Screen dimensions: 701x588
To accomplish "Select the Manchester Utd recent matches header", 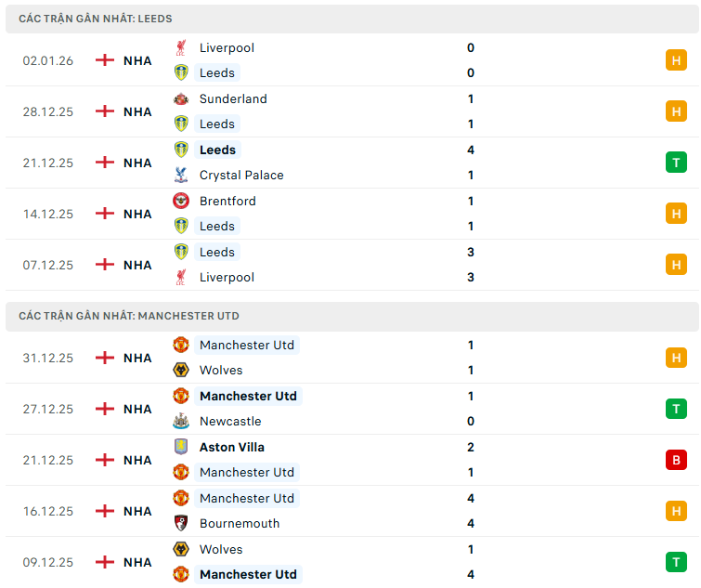I will point(129,316).
